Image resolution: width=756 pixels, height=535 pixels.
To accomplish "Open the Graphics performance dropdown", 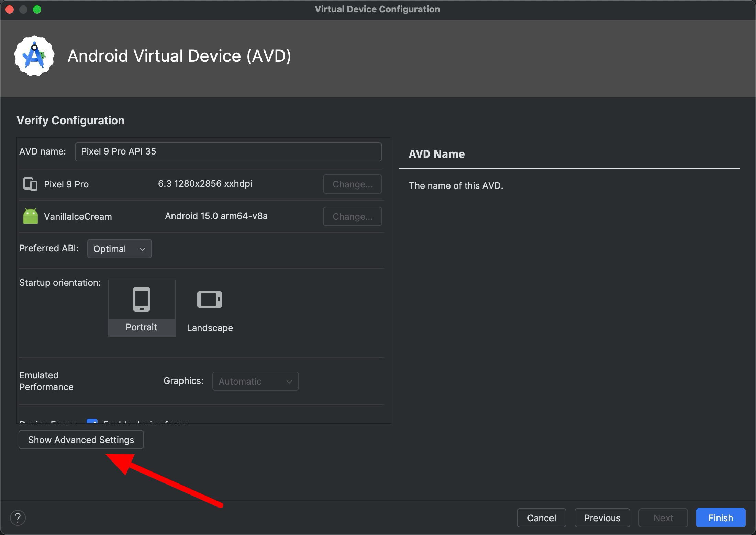I will coord(255,381).
